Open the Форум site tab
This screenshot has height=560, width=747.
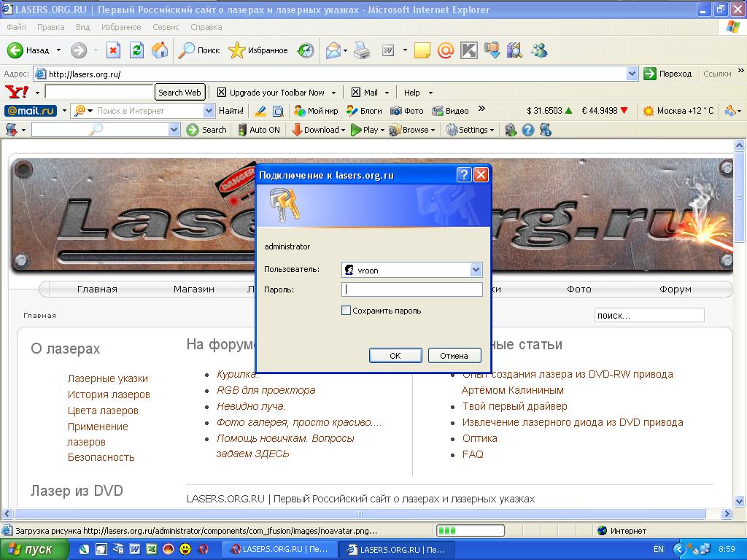point(675,289)
